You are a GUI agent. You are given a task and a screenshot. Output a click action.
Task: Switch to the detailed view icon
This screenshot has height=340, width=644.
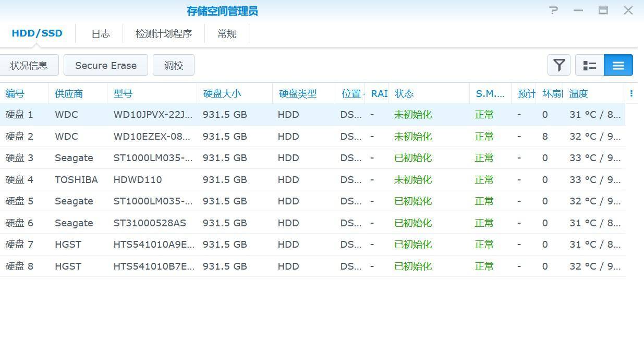589,65
